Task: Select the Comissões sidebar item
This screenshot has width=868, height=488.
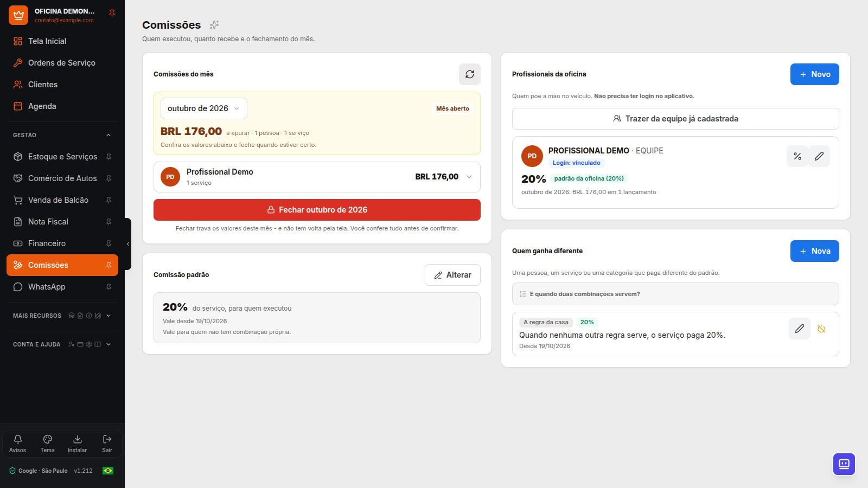Action: (x=62, y=265)
